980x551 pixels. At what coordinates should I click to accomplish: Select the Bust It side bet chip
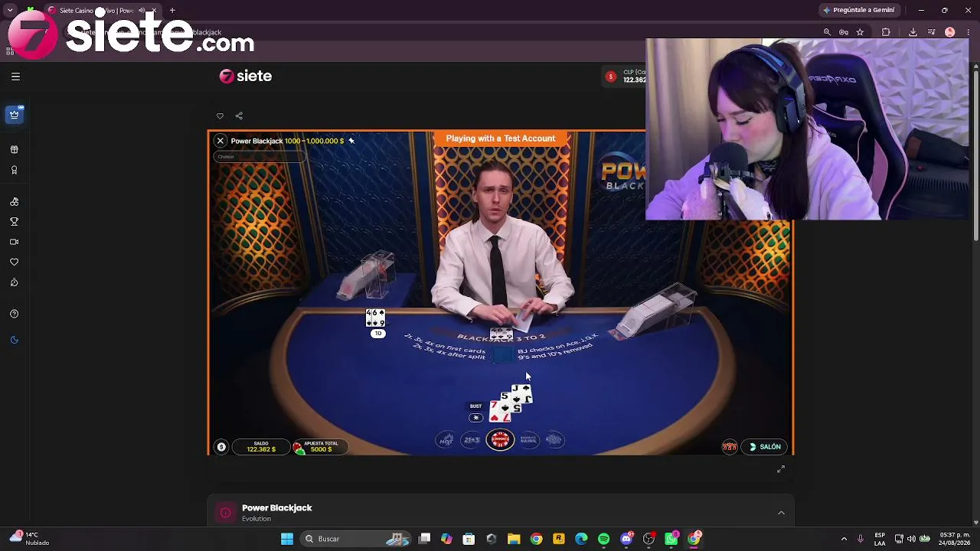click(x=554, y=440)
